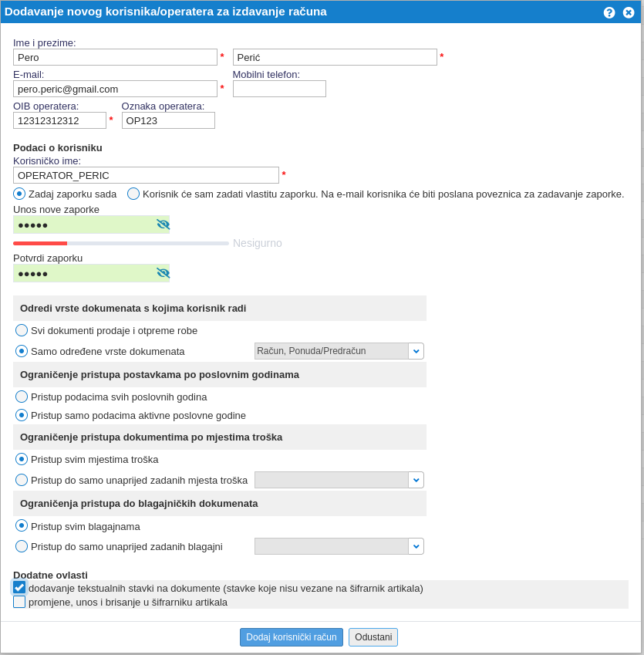Enable changes in the article codebook checkbox
The image size is (644, 655).
(x=19, y=602)
